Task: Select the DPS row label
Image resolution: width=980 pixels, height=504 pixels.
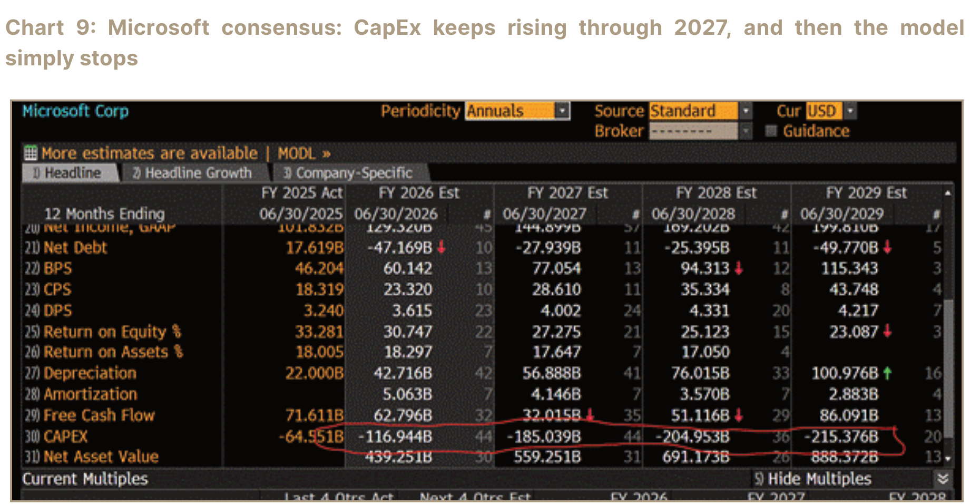Action: pyautogui.click(x=57, y=311)
